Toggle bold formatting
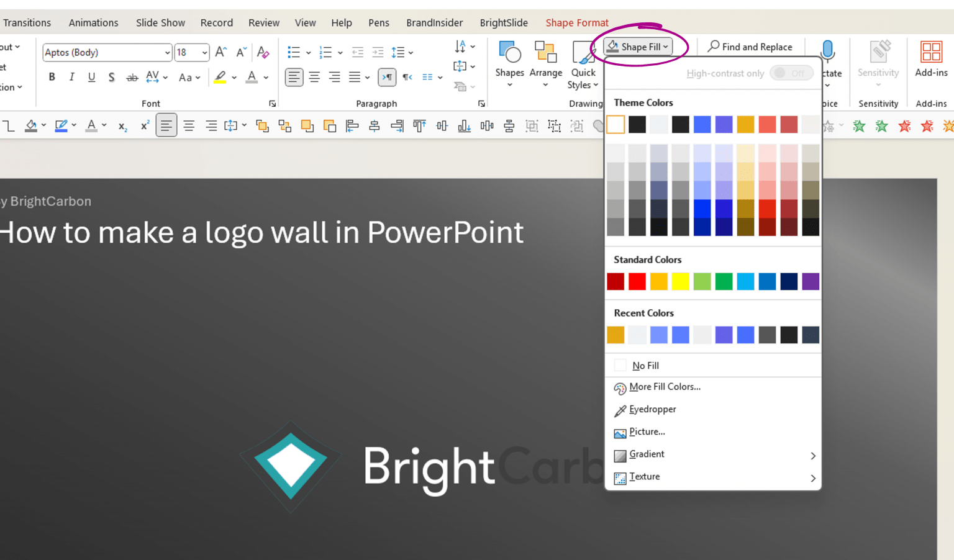 [x=52, y=77]
